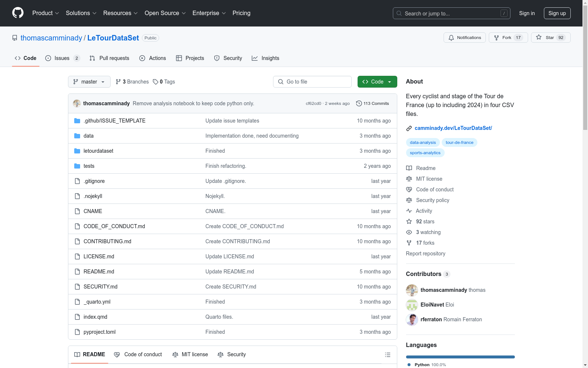Click the search magnifier in header
Screen dimensions: 588x368
point(399,13)
